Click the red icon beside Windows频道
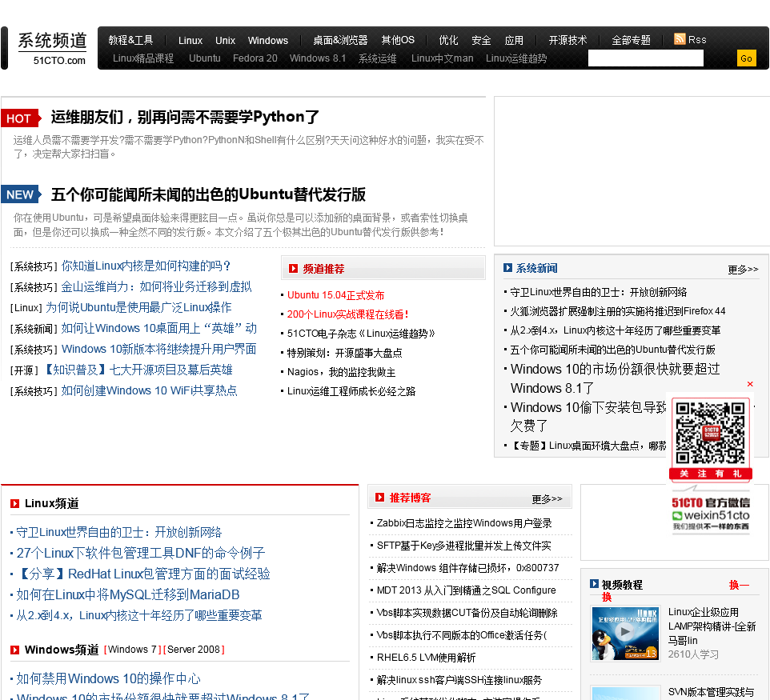Image resolution: width=770 pixels, height=700 pixels. coord(14,650)
